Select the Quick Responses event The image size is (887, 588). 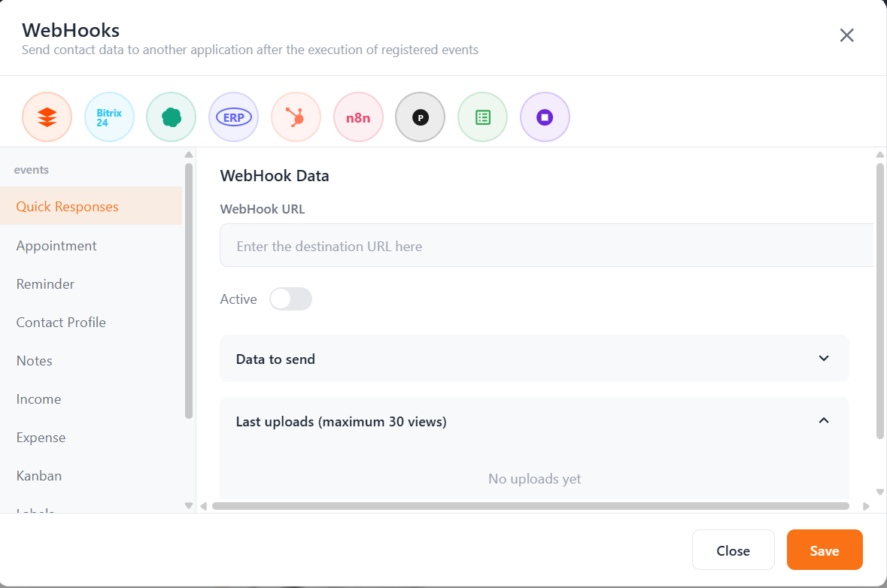point(67,205)
